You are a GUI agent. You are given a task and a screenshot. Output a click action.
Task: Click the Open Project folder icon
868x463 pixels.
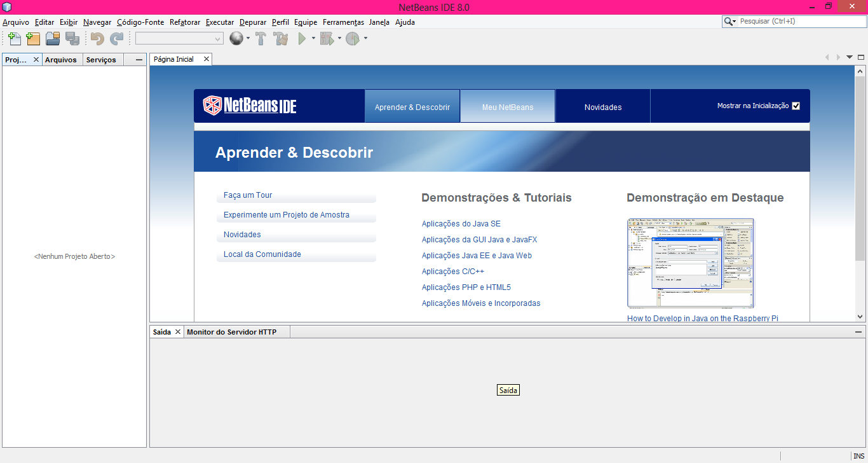[x=53, y=39]
